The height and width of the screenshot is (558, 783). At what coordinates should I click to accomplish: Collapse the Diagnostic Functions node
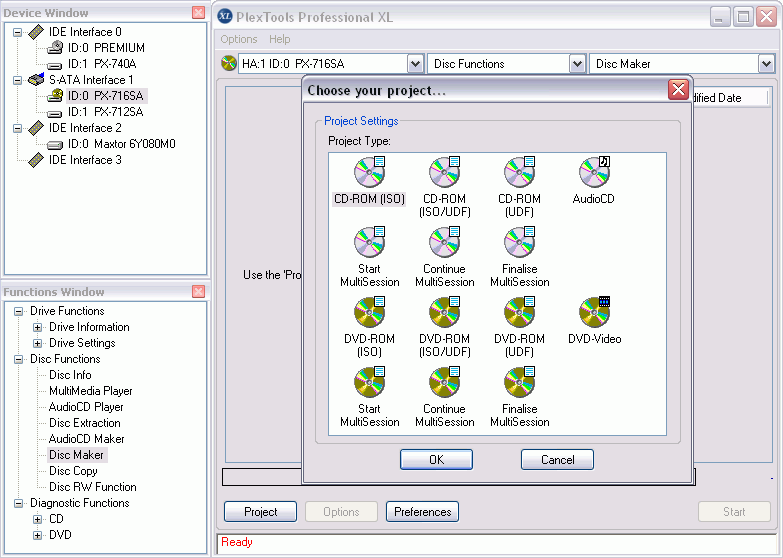click(x=18, y=503)
